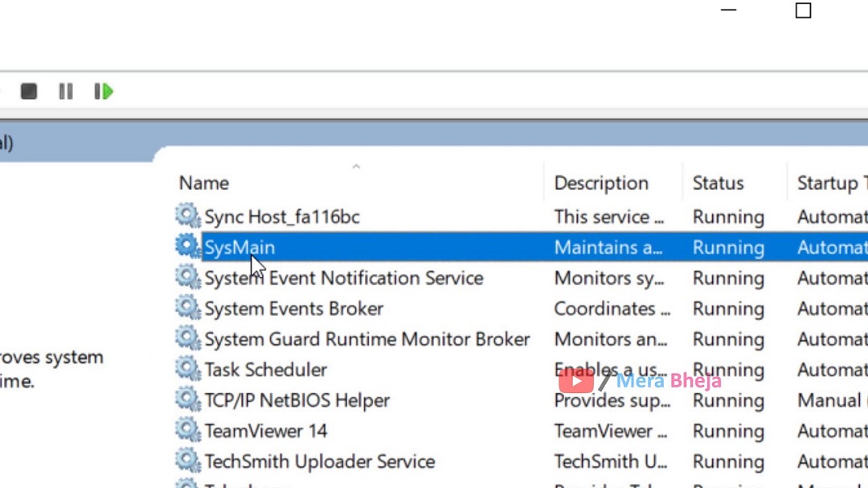The height and width of the screenshot is (488, 868).
Task: Select the System Events Broker service
Action: tap(293, 309)
